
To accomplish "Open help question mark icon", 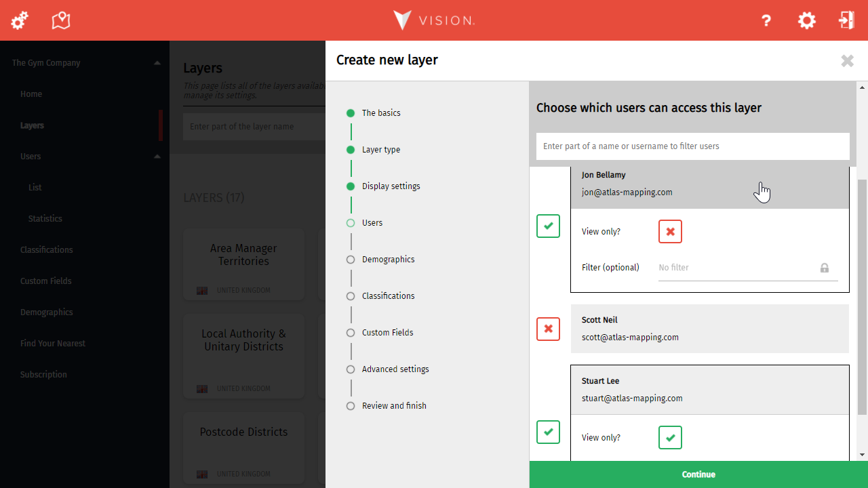I will click(x=766, y=20).
